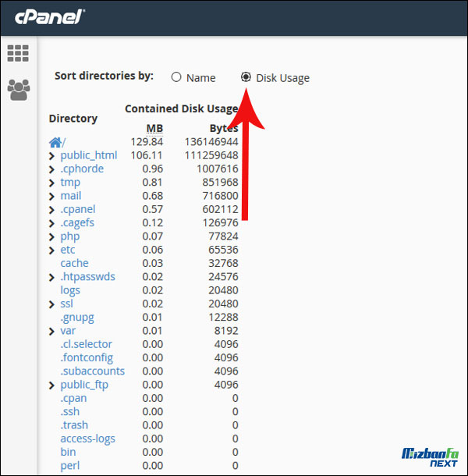Image resolution: width=468 pixels, height=476 pixels.
Task: Click the cPanel logo
Action: (x=47, y=16)
